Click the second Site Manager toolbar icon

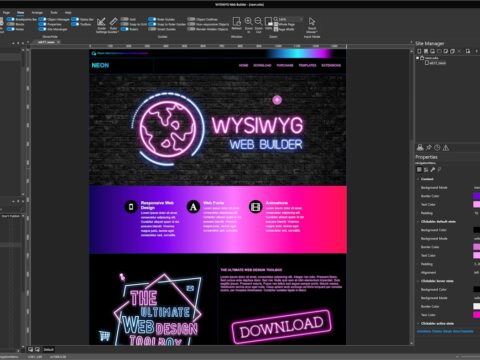(426, 51)
